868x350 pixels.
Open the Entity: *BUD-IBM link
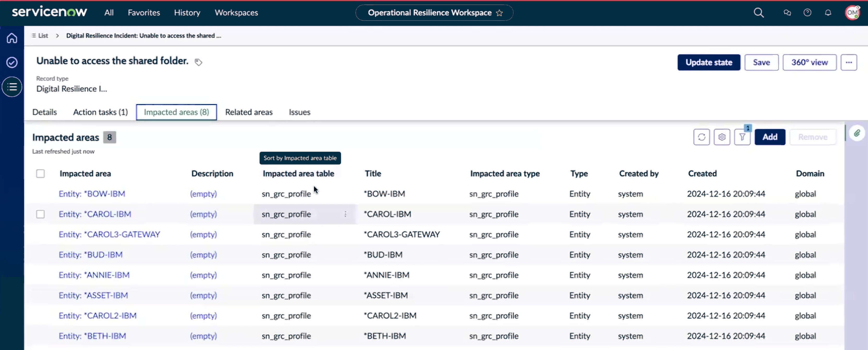(x=91, y=255)
